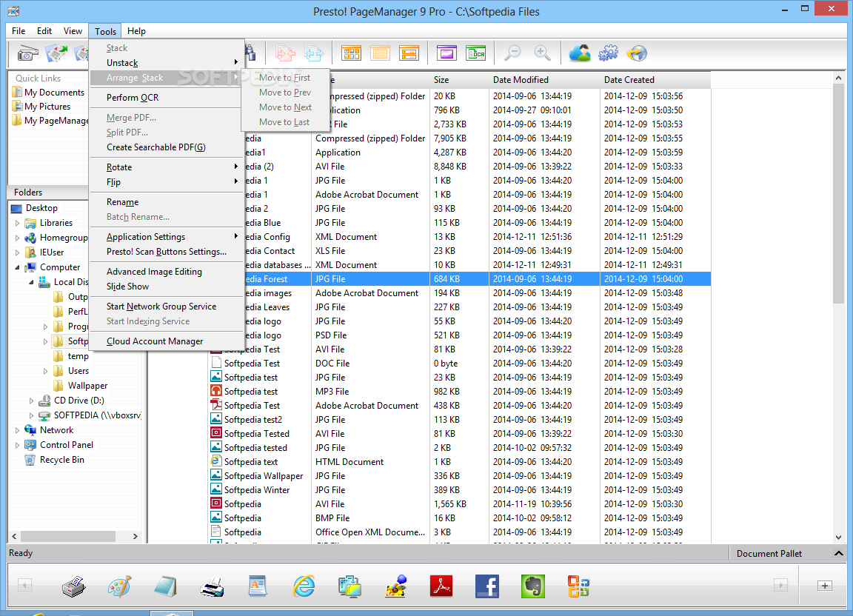Click the details view toolbar icon
853x616 pixels.
tap(409, 53)
